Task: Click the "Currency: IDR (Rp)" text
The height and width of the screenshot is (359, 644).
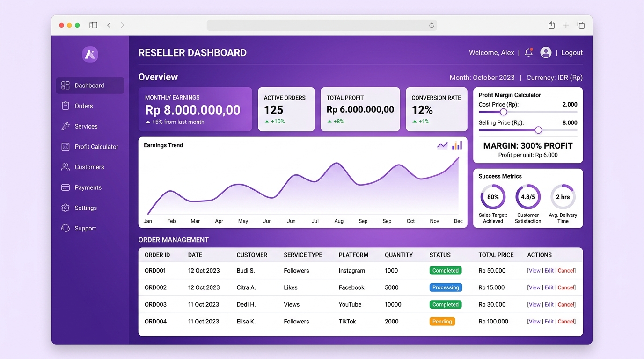Action: (555, 78)
